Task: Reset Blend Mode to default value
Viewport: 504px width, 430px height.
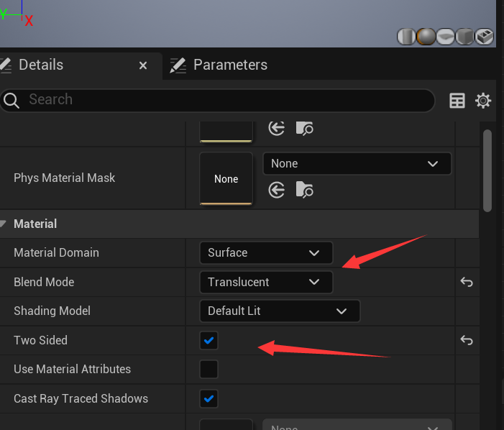Action: coord(467,282)
